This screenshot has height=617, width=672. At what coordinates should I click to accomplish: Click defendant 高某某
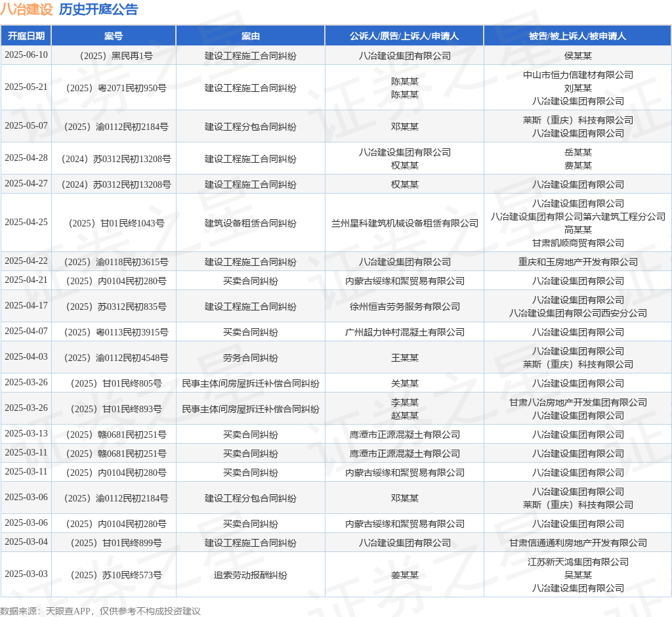click(577, 229)
